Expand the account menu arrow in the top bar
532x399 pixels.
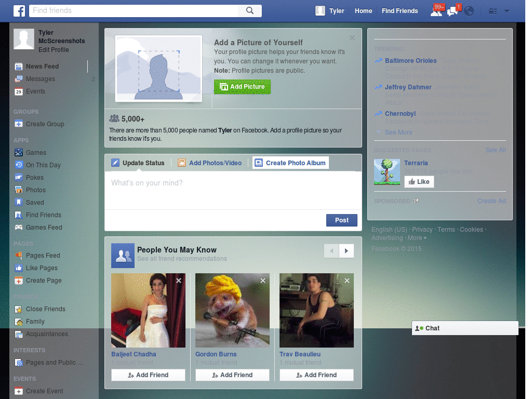[507, 11]
